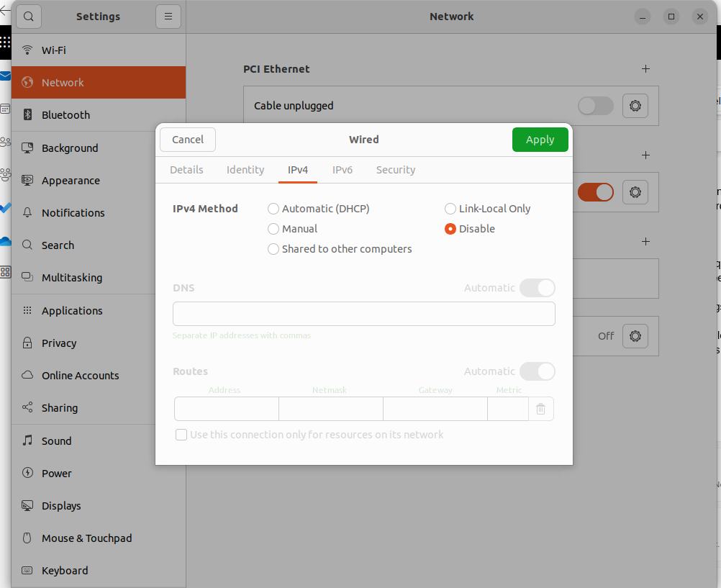721x588 pixels.
Task: Open the Settings hamburger menu
Action: 168,17
